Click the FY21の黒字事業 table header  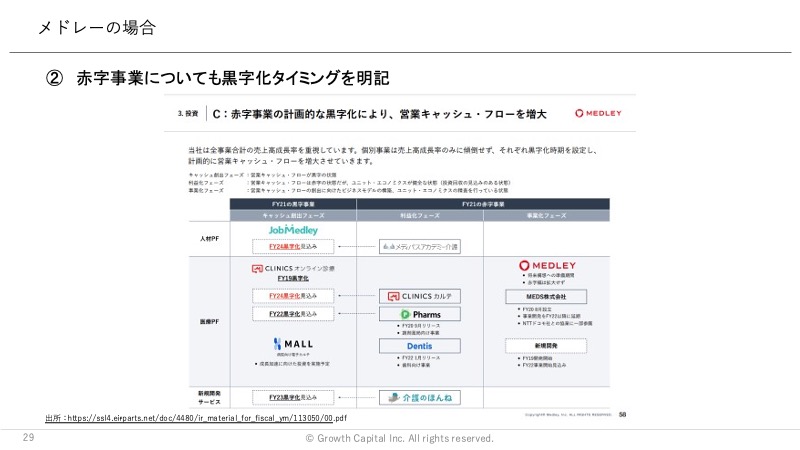[293, 204]
